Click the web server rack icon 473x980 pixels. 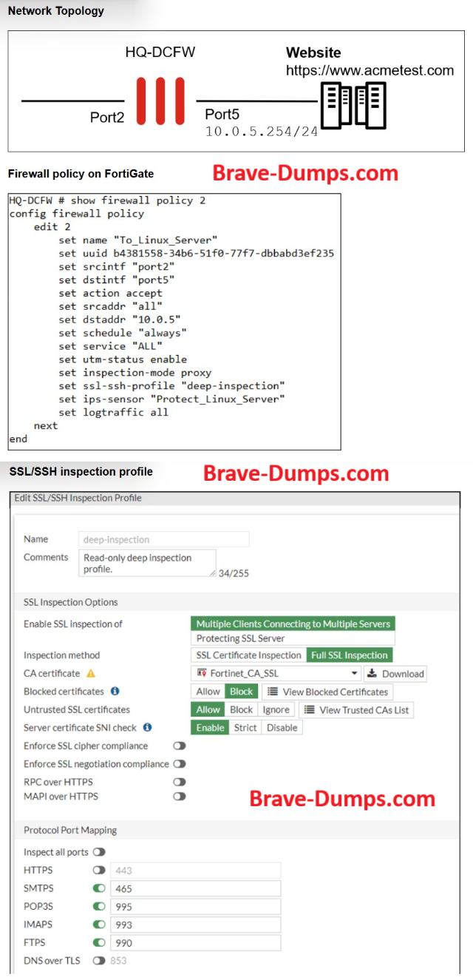pyautogui.click(x=353, y=105)
